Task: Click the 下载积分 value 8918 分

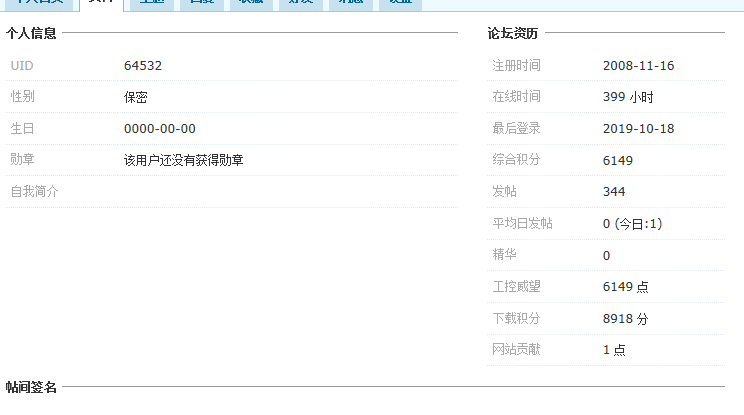Action: 626,319
